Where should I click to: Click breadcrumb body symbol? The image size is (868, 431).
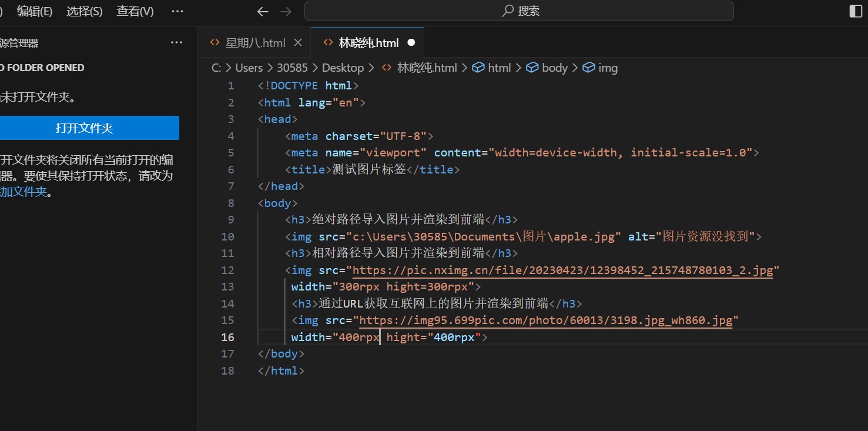547,68
